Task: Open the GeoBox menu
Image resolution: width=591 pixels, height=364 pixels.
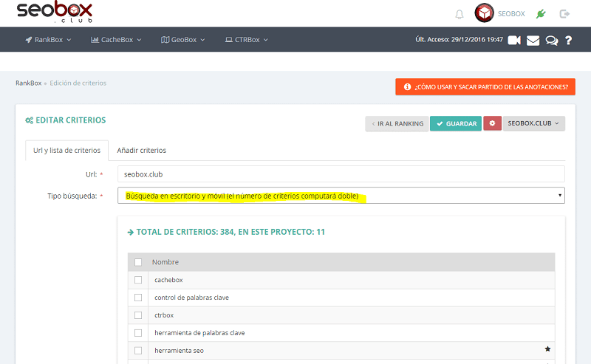Action: coord(182,40)
